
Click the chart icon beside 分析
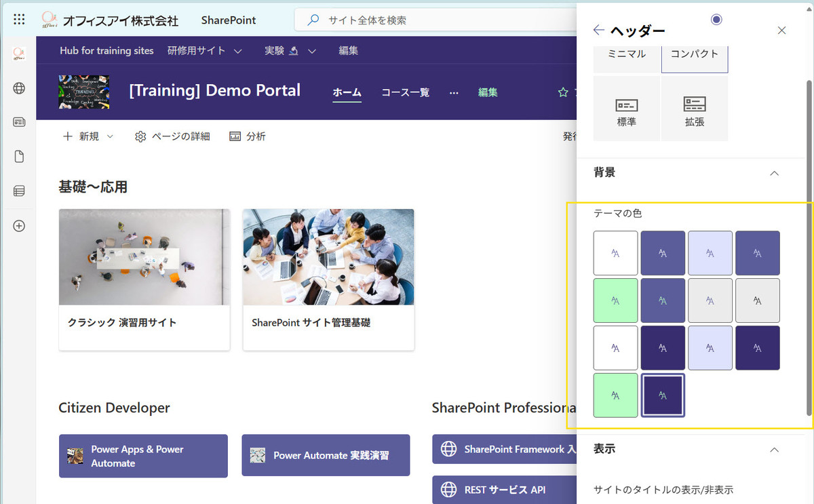tap(235, 136)
